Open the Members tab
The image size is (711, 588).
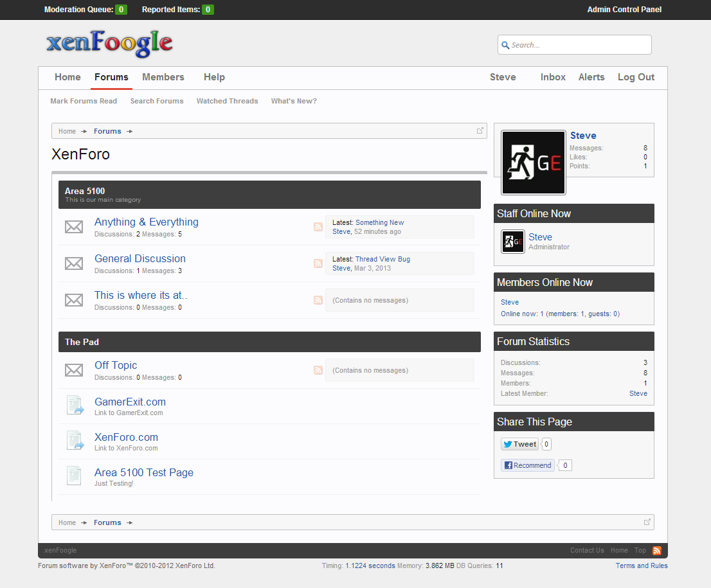pos(163,77)
